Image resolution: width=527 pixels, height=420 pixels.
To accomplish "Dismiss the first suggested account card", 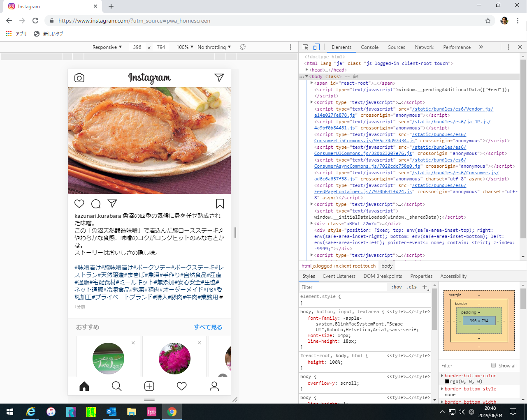I will coord(133,343).
